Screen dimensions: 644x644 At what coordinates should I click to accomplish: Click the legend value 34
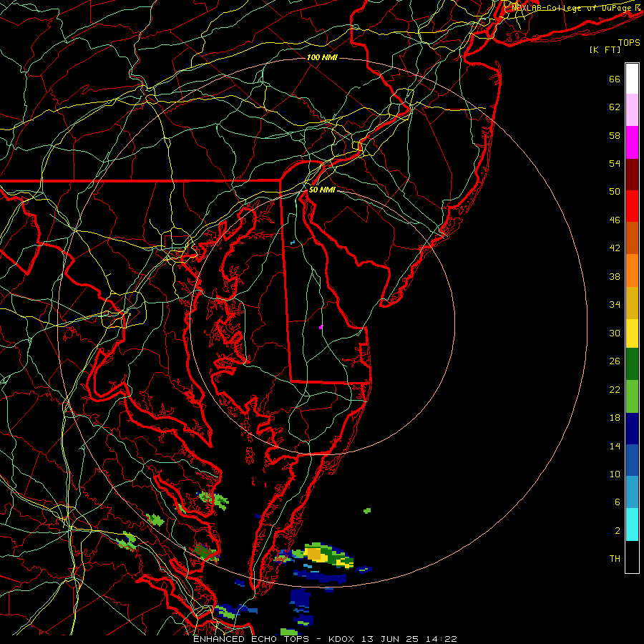coord(615,305)
